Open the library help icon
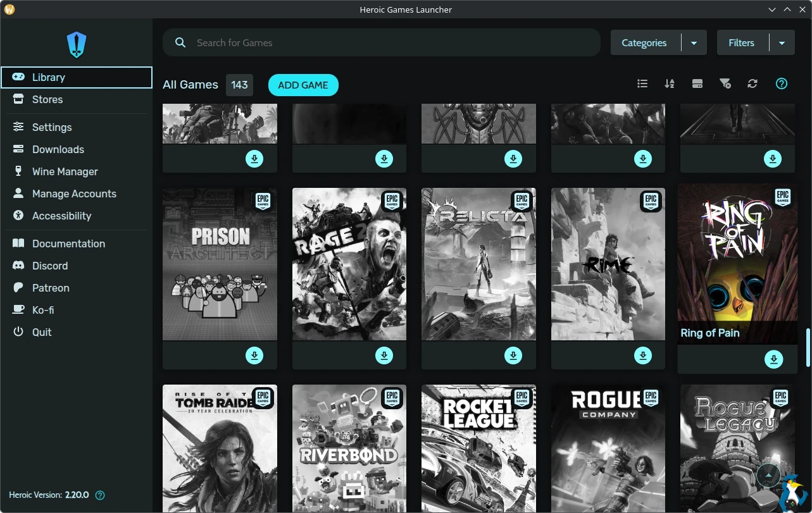Screen dimensions: 812x513 (x=782, y=84)
